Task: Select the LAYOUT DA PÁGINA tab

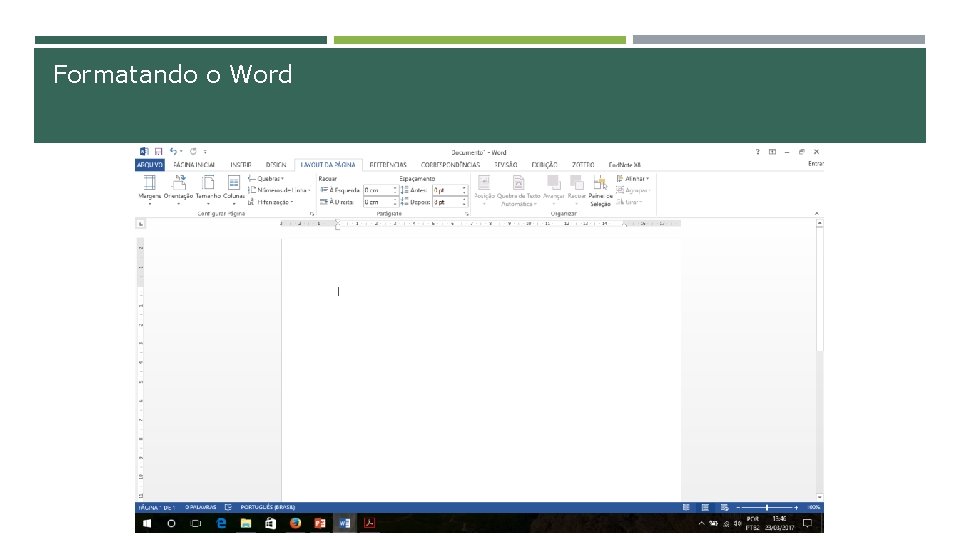Action: coord(328,165)
